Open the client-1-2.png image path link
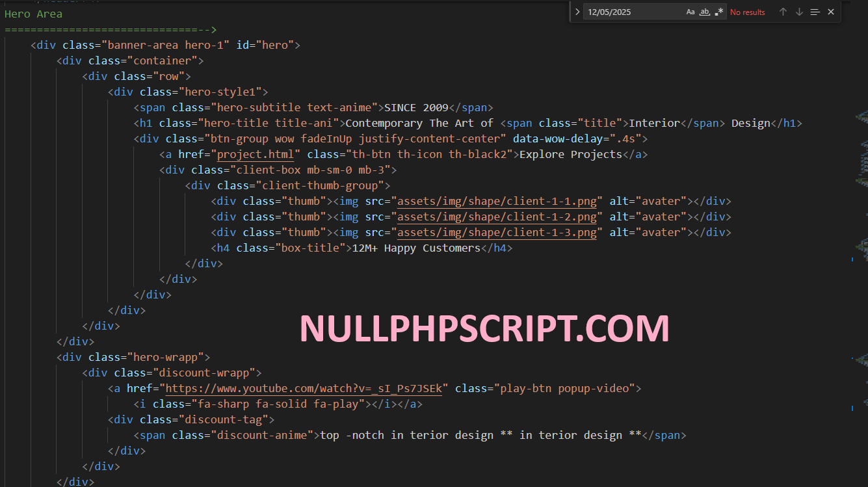 (497, 217)
